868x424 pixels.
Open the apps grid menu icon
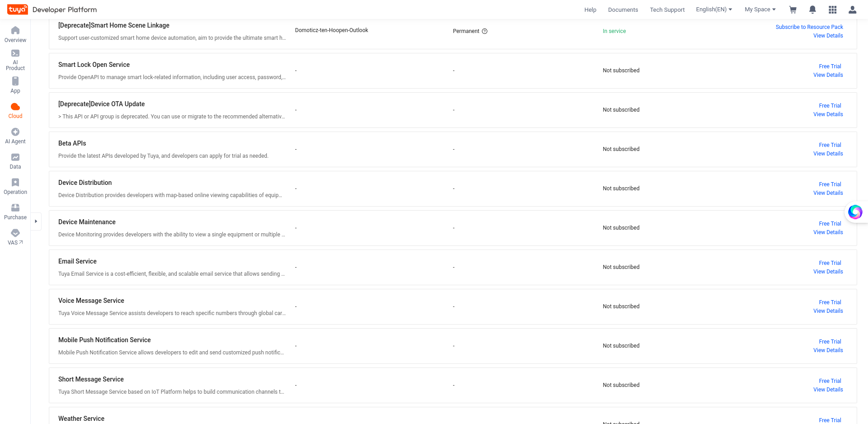click(832, 9)
